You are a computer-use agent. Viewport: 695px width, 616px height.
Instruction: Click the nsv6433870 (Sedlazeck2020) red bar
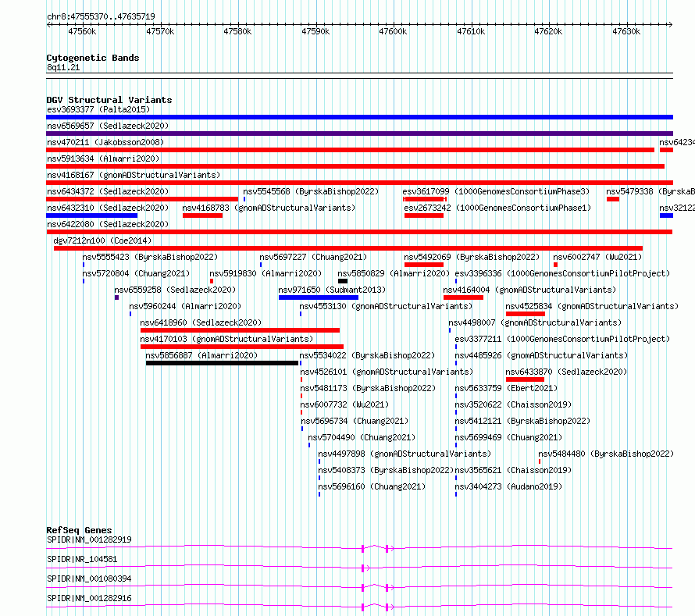point(525,379)
